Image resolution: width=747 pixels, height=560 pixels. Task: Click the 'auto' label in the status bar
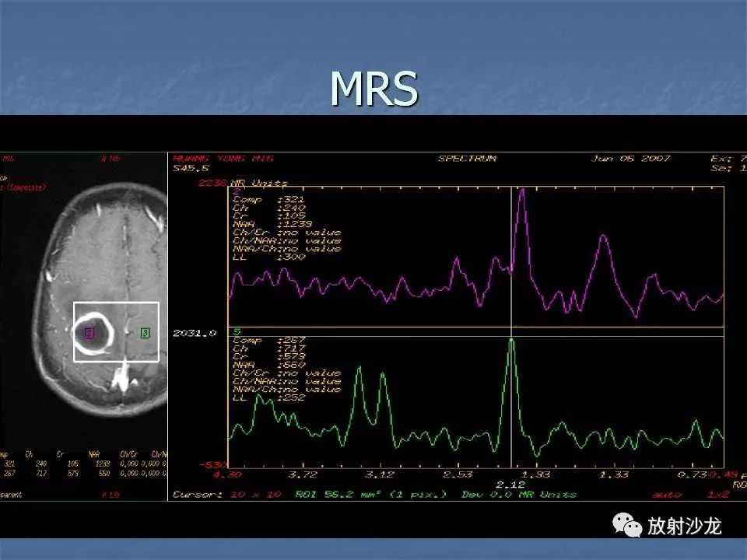(667, 495)
